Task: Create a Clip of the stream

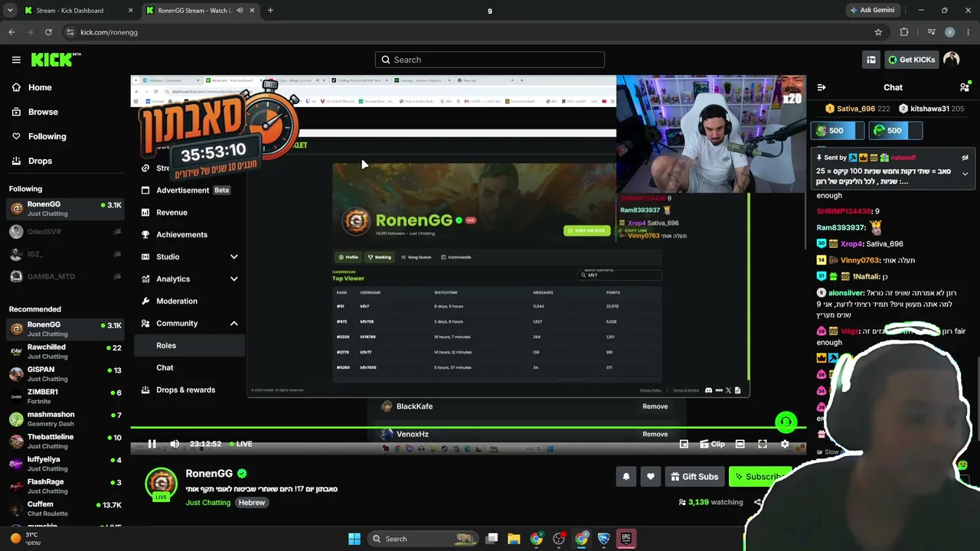Action: 712,444
